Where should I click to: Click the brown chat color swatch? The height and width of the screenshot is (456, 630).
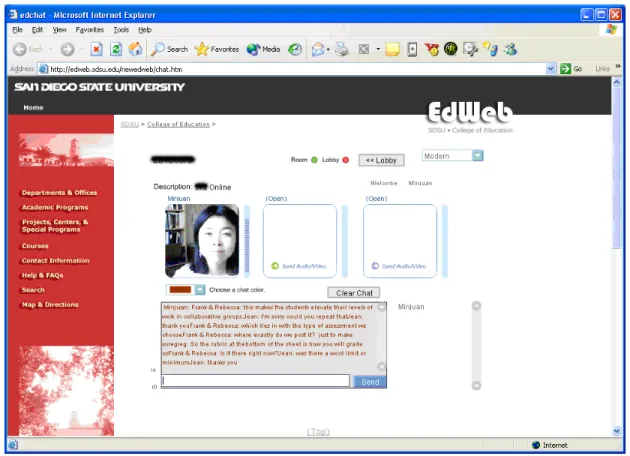click(x=180, y=290)
